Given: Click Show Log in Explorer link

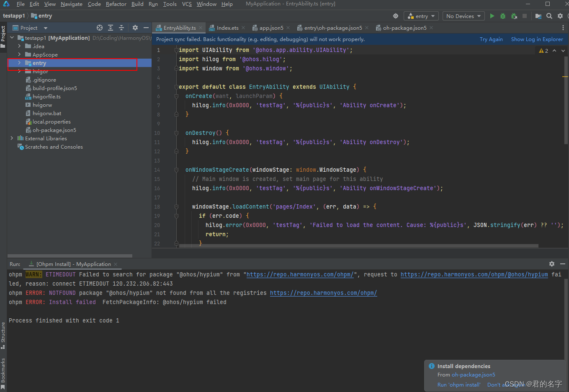Looking at the screenshot, I should 537,39.
